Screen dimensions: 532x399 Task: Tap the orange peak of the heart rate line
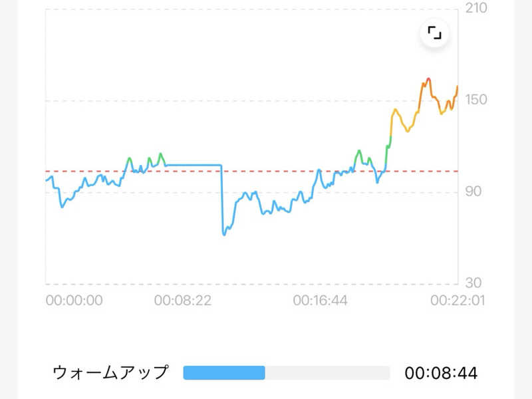point(427,80)
